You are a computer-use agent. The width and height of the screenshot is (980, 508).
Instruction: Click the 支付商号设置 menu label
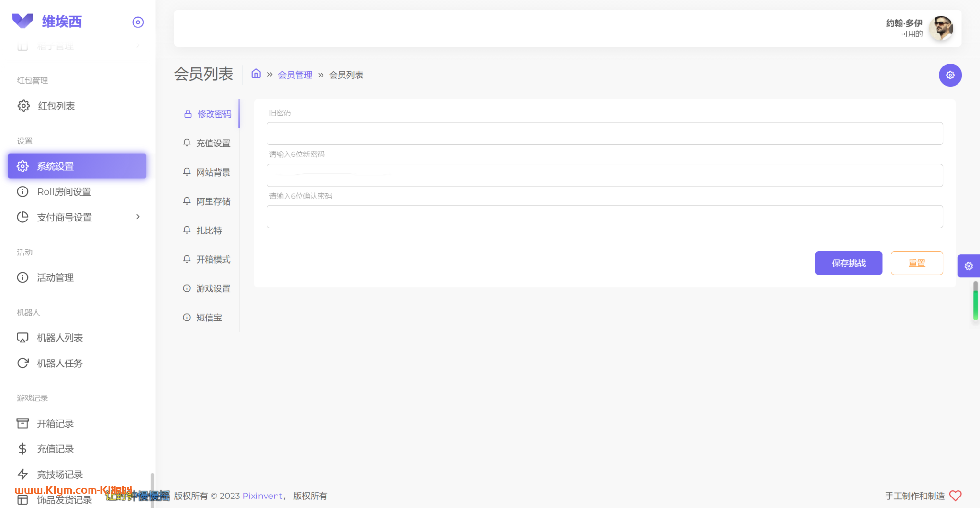[65, 217]
